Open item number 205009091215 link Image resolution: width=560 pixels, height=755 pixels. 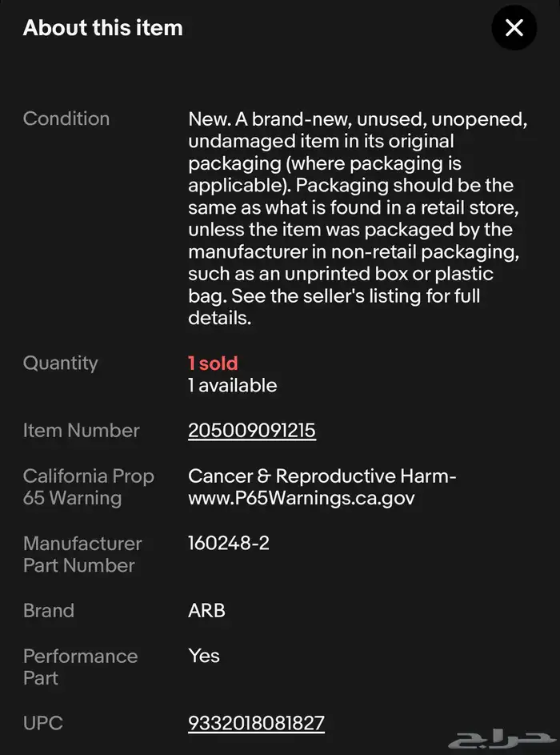pos(252,431)
